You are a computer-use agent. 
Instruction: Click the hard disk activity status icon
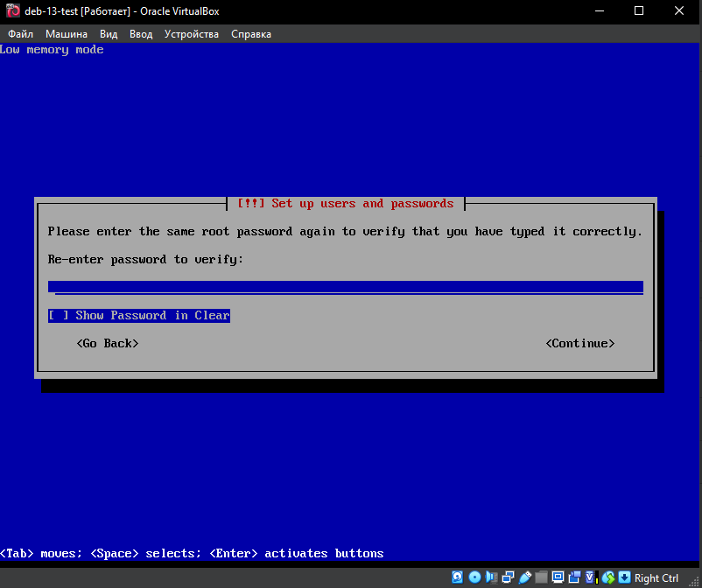click(458, 577)
